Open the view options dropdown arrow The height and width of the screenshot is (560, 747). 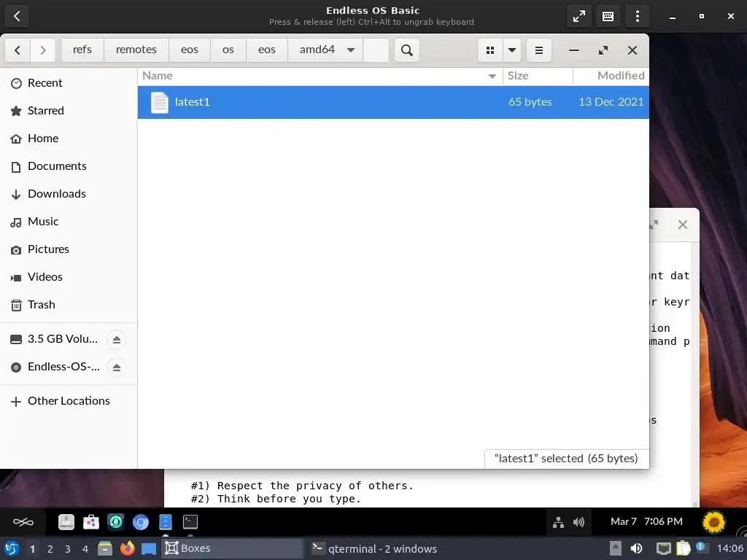coord(512,50)
